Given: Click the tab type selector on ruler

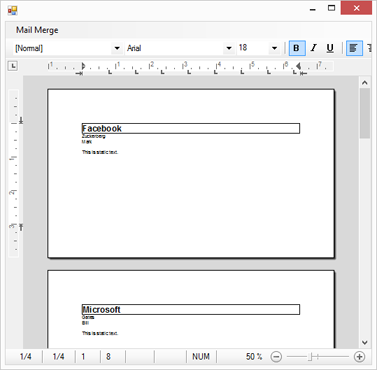Looking at the screenshot, I should [13, 66].
